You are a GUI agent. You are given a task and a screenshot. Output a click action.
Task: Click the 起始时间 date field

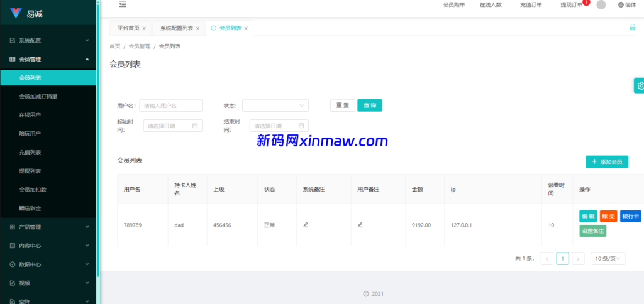[x=173, y=126]
